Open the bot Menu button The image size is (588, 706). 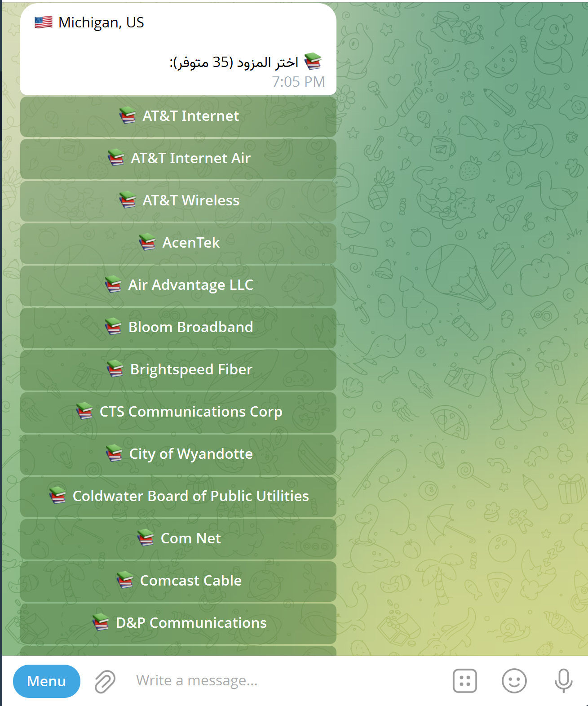[x=47, y=681]
